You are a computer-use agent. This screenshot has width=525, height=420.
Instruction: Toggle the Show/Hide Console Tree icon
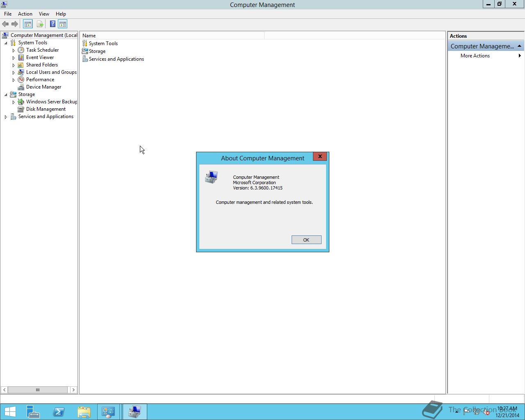pyautogui.click(x=27, y=24)
